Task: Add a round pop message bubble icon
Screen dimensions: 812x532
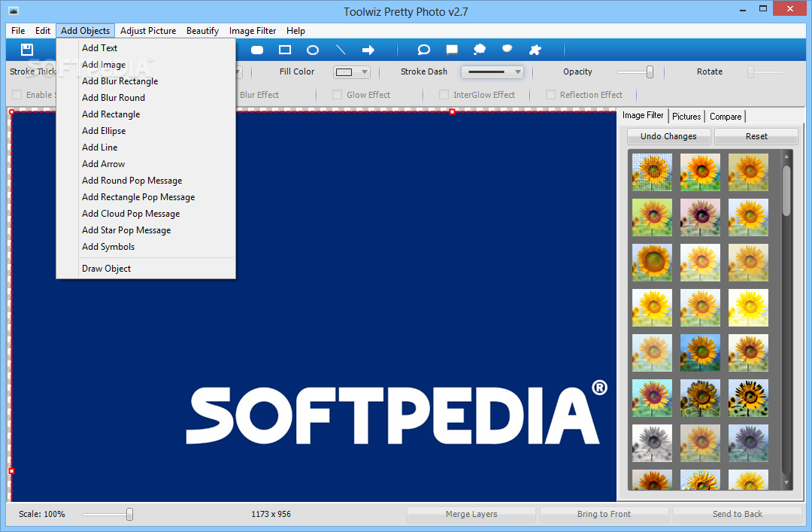Action: [423, 50]
